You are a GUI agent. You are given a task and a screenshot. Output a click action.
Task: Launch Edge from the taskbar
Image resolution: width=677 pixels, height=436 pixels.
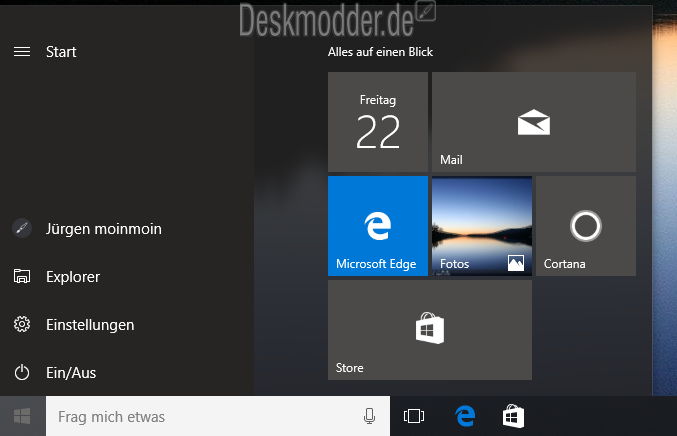(465, 416)
